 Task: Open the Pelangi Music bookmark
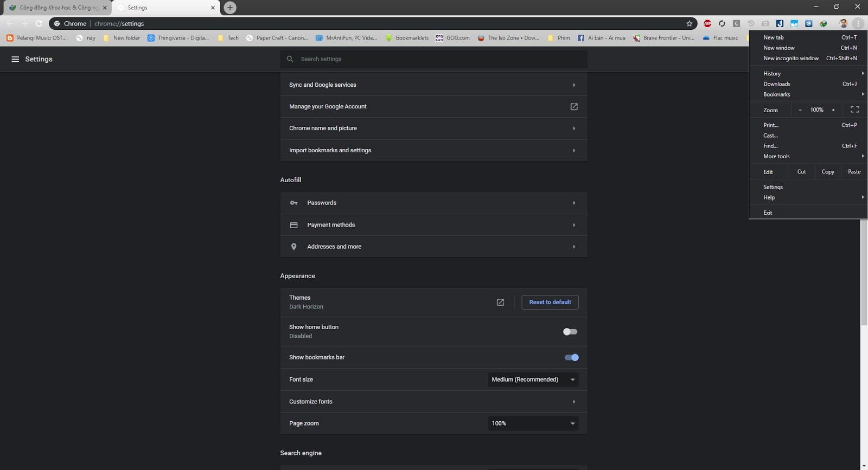(x=36, y=38)
